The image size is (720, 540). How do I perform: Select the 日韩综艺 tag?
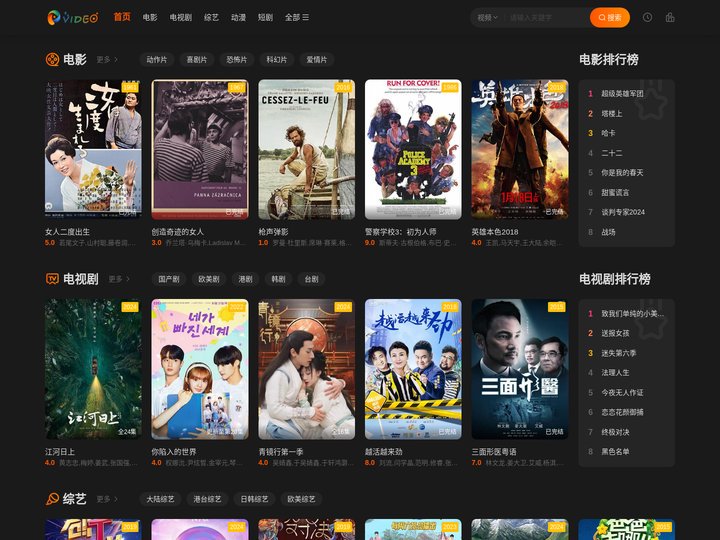[254, 499]
